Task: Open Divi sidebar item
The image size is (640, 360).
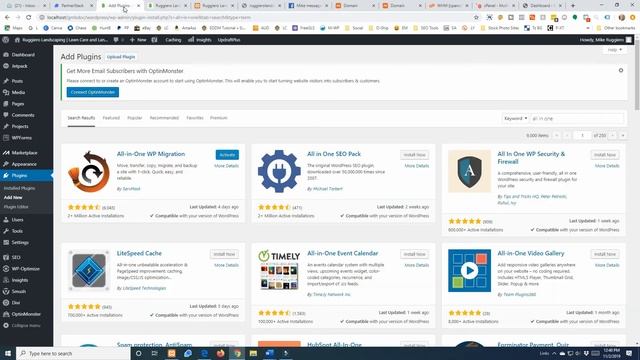Action: tap(16, 303)
